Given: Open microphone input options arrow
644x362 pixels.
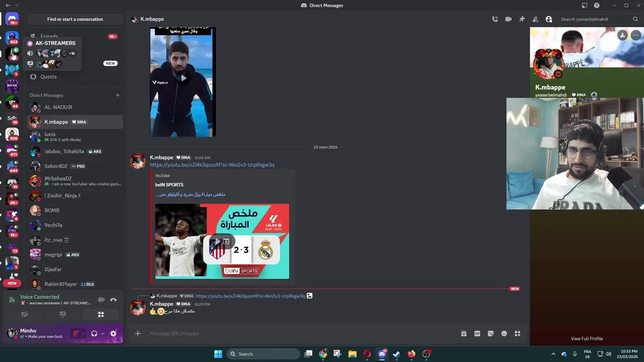Looking at the screenshot, I should [x=83, y=333].
